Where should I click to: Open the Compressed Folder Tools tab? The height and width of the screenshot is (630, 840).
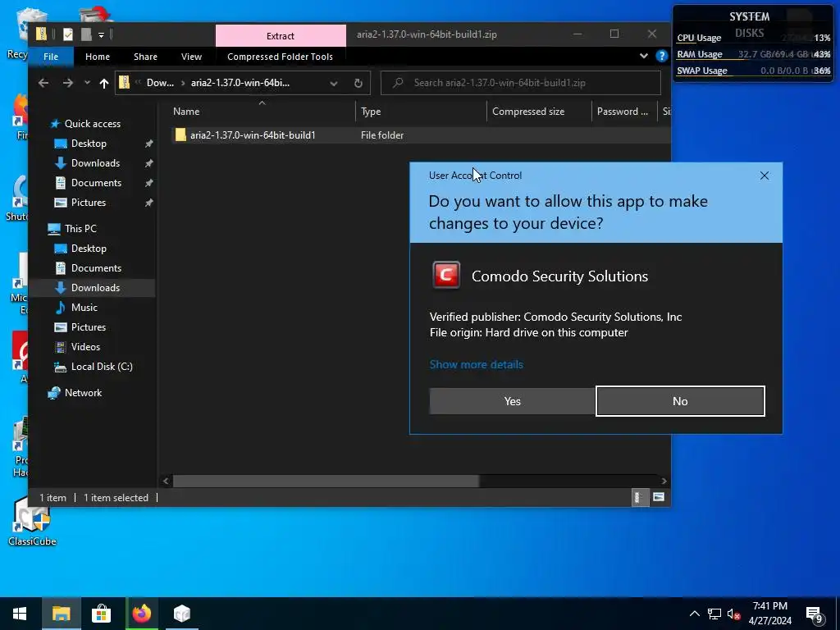click(280, 57)
